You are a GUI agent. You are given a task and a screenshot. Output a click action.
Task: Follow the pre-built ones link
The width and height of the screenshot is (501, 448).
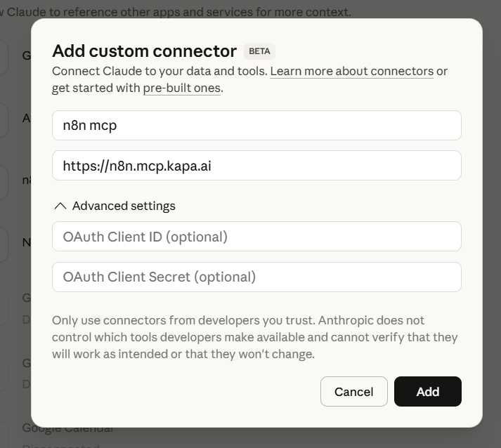pos(181,88)
